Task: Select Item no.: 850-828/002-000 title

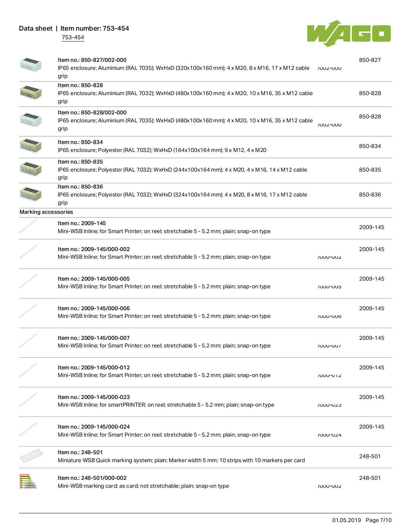Action: [x=92, y=112]
